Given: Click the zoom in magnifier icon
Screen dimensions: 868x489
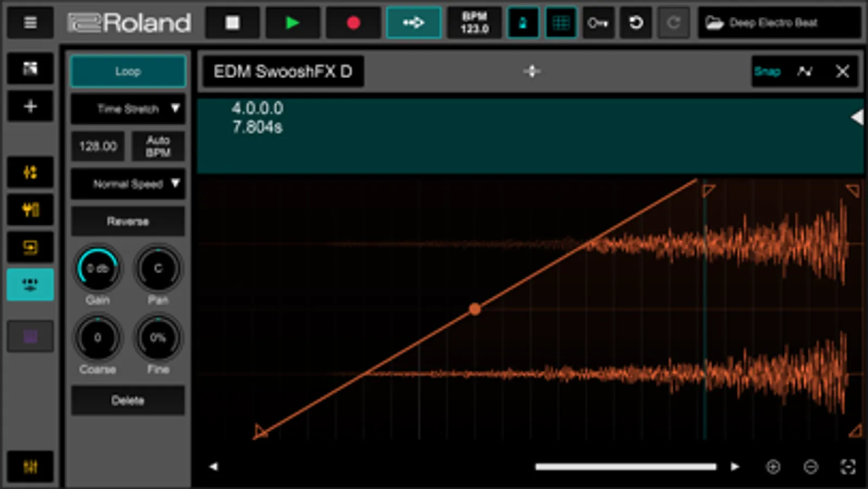Looking at the screenshot, I should point(773,466).
